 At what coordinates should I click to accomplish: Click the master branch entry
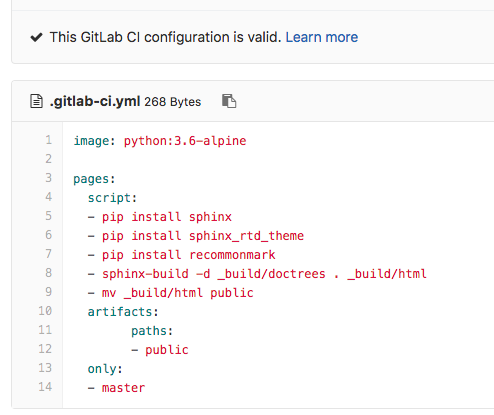(123, 388)
